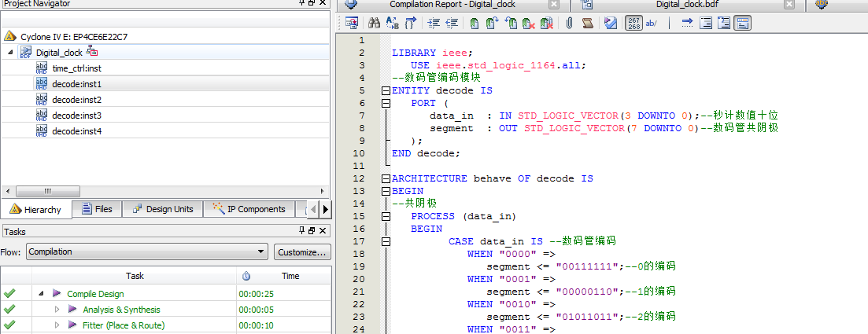Click the Customize... button

coord(302,252)
